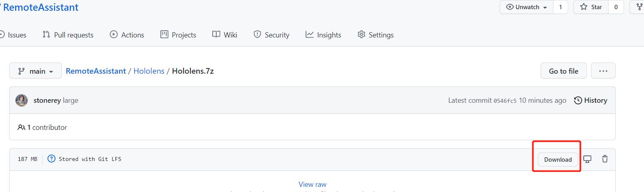
Task: Open the View raw link
Action: tap(312, 184)
